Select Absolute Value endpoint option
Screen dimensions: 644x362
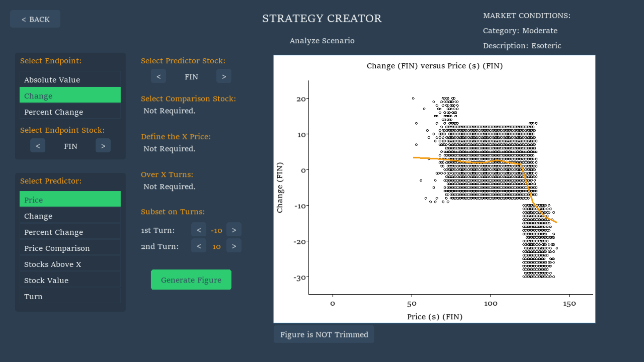pyautogui.click(x=70, y=79)
